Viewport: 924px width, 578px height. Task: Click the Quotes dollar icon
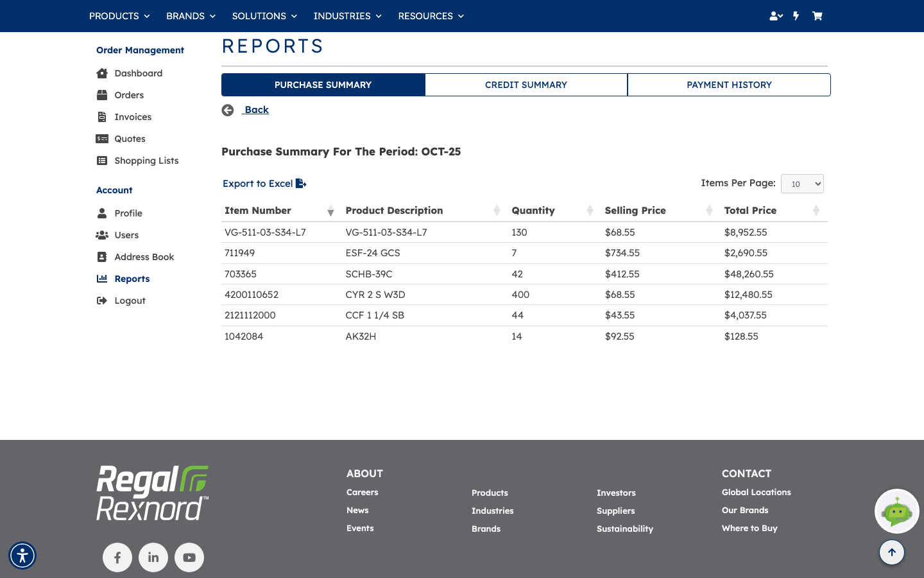[102, 139]
